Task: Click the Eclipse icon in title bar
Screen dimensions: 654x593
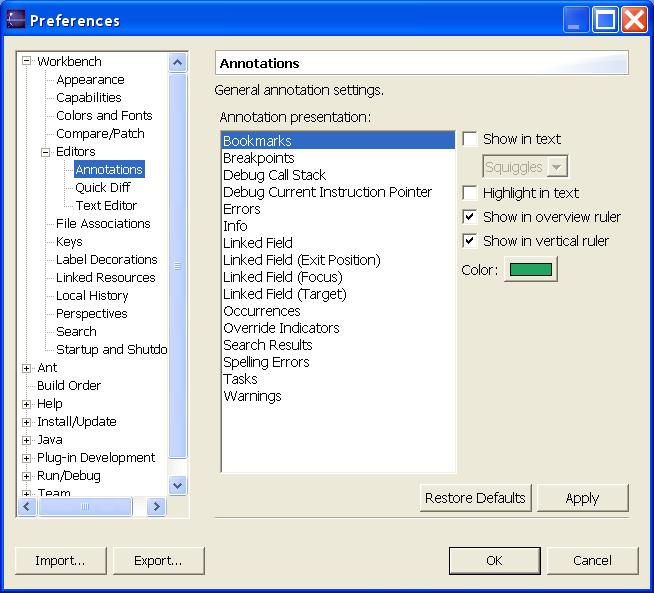Action: click(x=15, y=20)
